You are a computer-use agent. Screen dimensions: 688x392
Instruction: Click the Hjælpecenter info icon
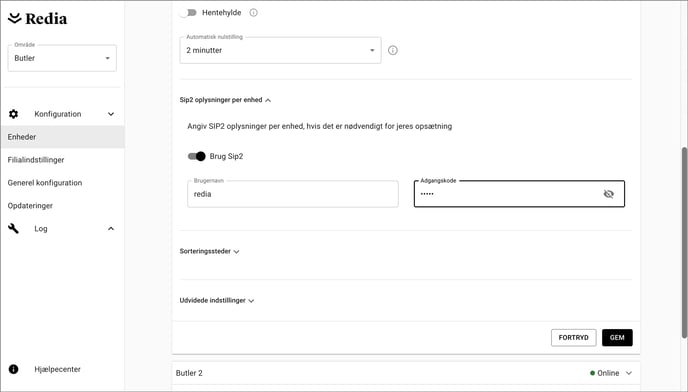(x=14, y=369)
